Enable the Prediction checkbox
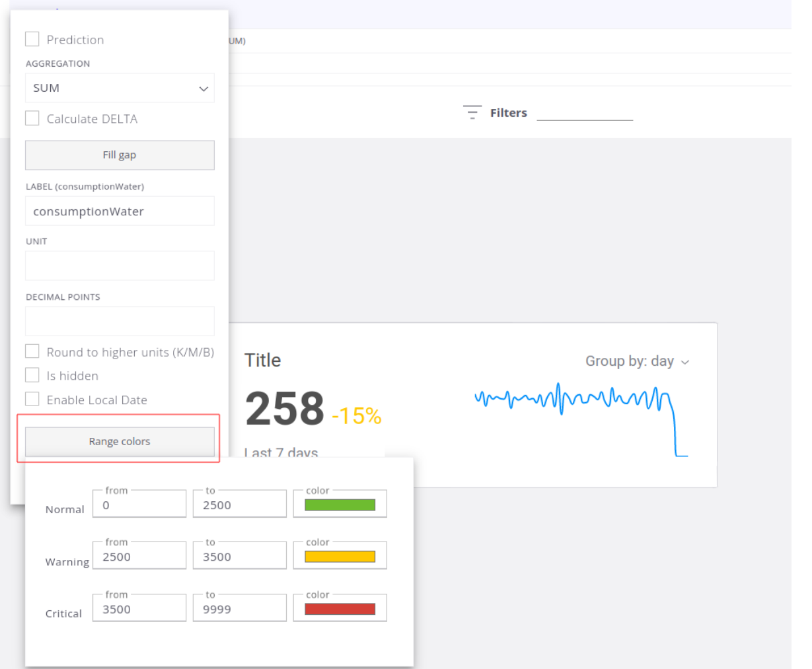 [x=32, y=40]
